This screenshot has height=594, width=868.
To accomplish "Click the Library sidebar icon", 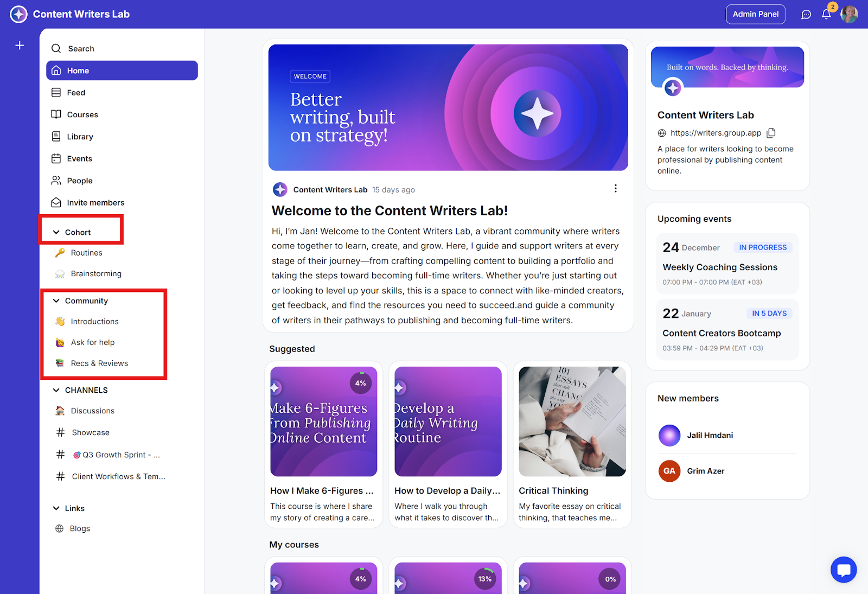I will coord(56,137).
